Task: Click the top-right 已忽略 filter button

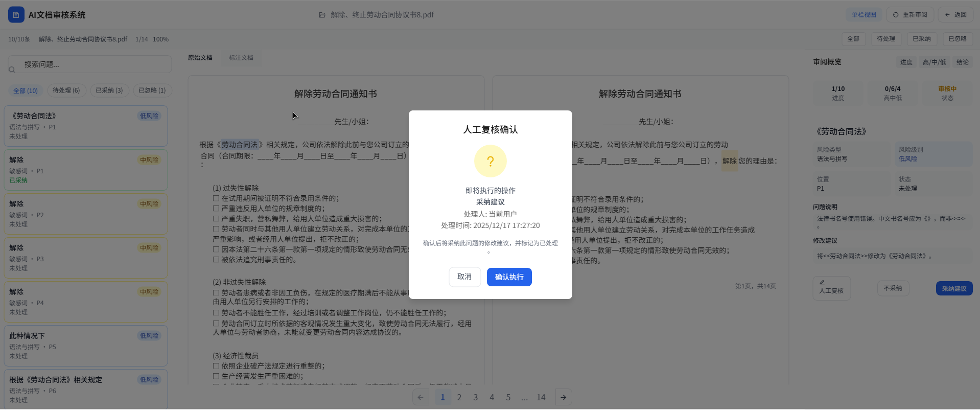Action: tap(958, 39)
